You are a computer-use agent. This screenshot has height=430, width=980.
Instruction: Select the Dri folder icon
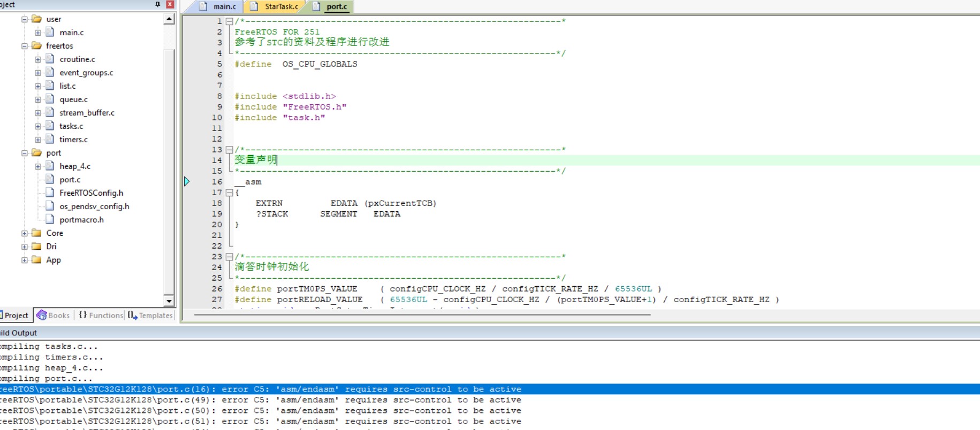click(36, 246)
